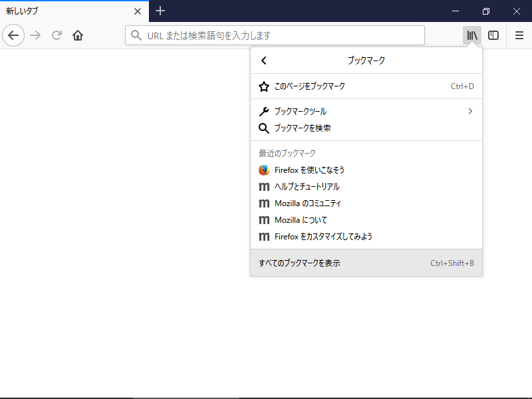The width and height of the screenshot is (532, 399).
Task: Click the magnifier icon beside ブックマークを検索
Action: 264,128
